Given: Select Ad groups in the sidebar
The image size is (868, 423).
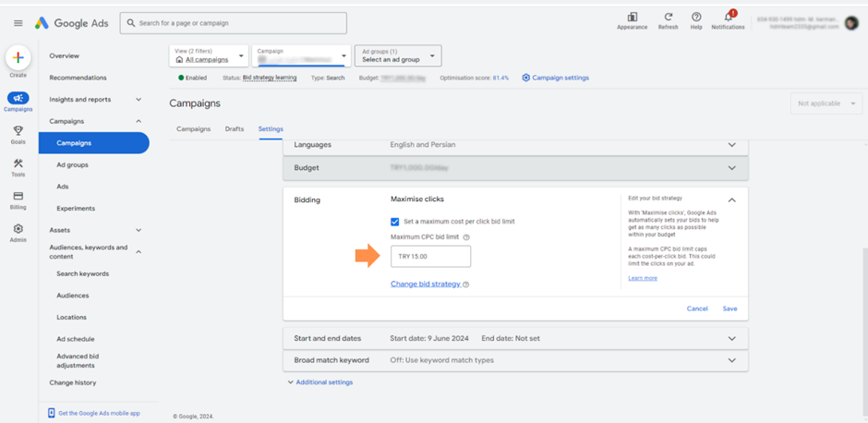Looking at the screenshot, I should 72,164.
